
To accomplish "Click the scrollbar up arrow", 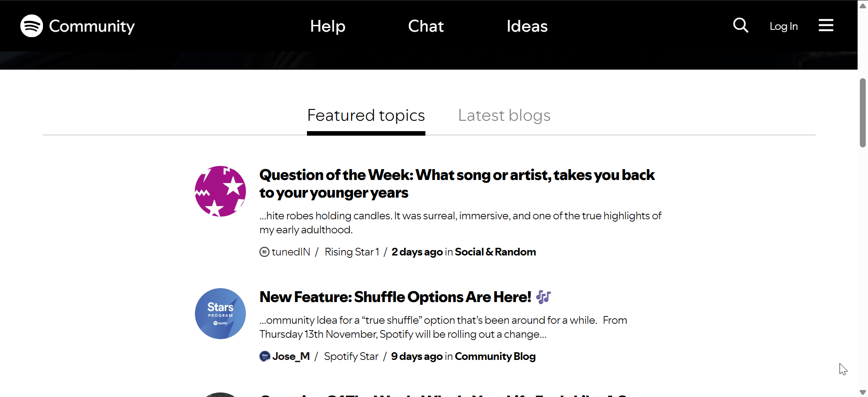I will 863,5.
